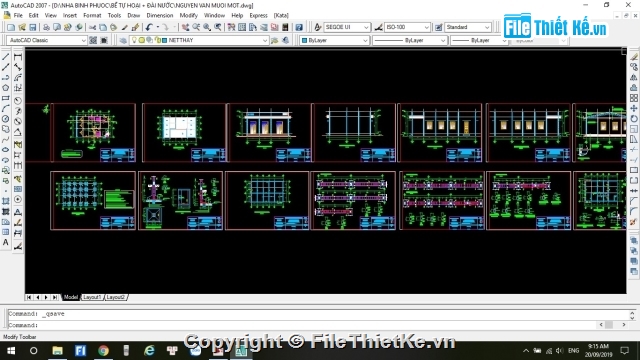The width and height of the screenshot is (640, 360).
Task: Toggle lock icon for NETTHAY layer
Action: coord(157,40)
